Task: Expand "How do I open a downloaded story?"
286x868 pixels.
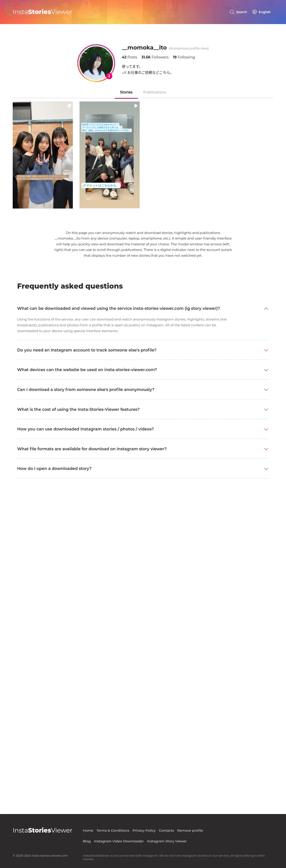Action: coord(266,469)
